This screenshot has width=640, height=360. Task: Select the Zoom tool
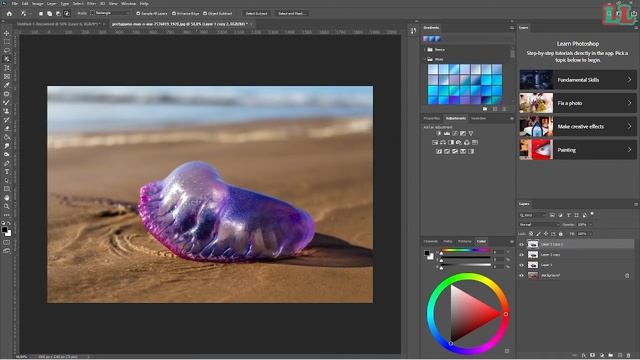click(x=7, y=207)
